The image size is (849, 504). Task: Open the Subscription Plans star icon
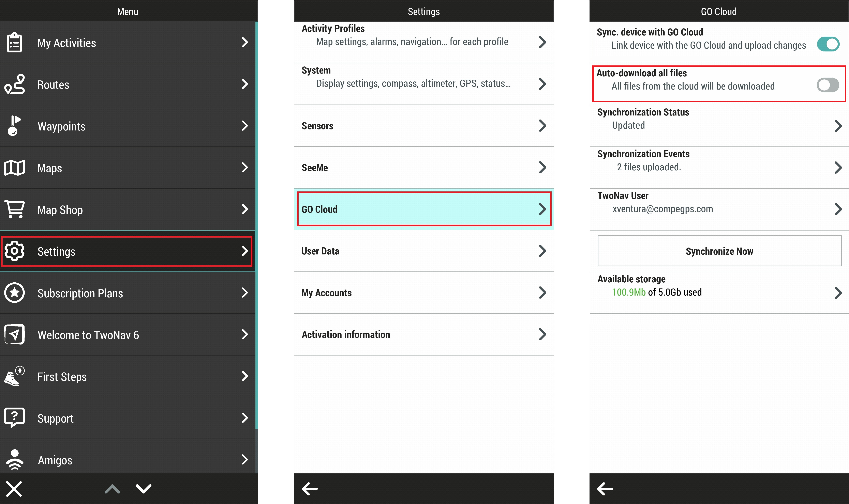(14, 293)
